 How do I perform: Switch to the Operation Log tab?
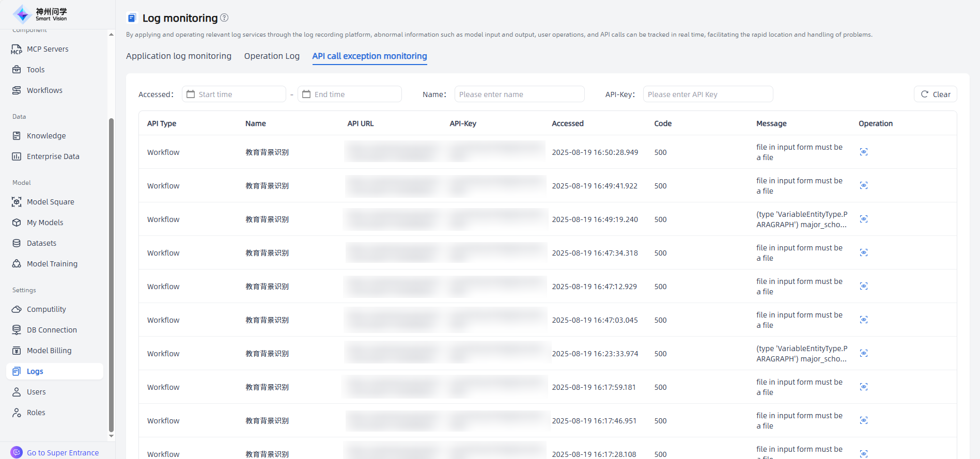coord(272,56)
